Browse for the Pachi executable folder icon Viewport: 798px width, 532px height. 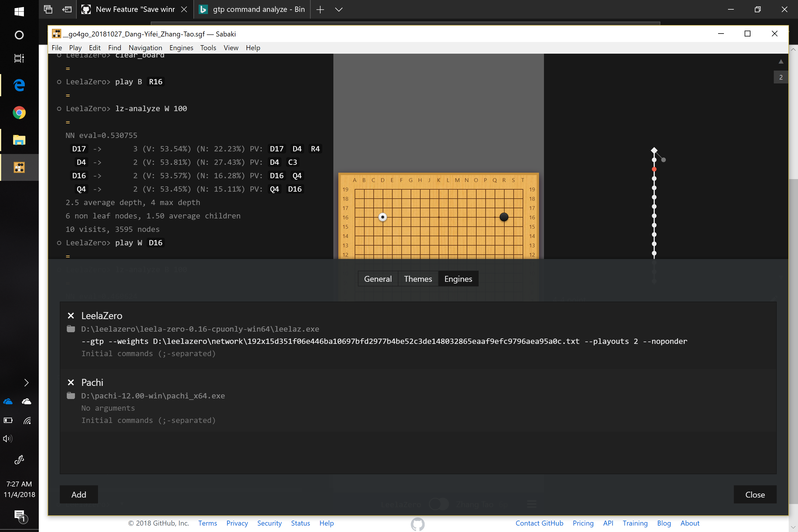(x=71, y=395)
